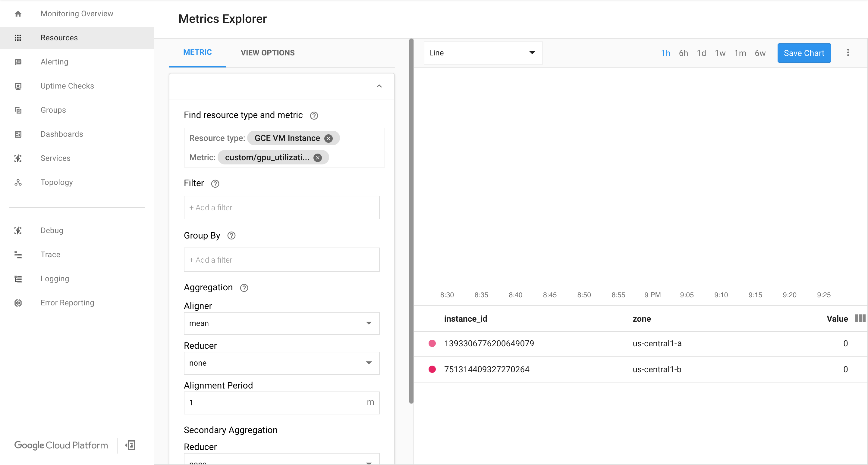Click the Trace sidebar icon

click(18, 254)
